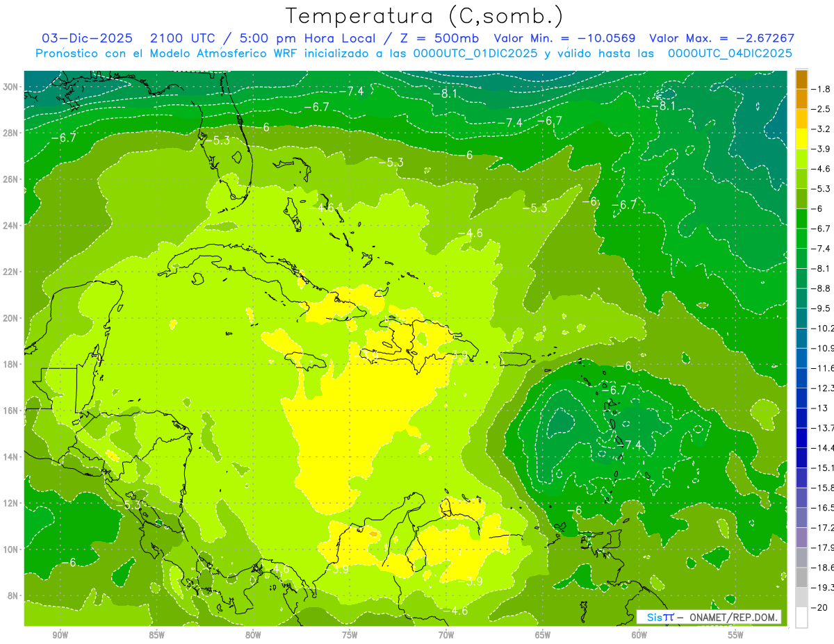Select the forecast date "03-Dic-2025"
Viewport: 834px width, 644px height.
pyautogui.click(x=85, y=38)
